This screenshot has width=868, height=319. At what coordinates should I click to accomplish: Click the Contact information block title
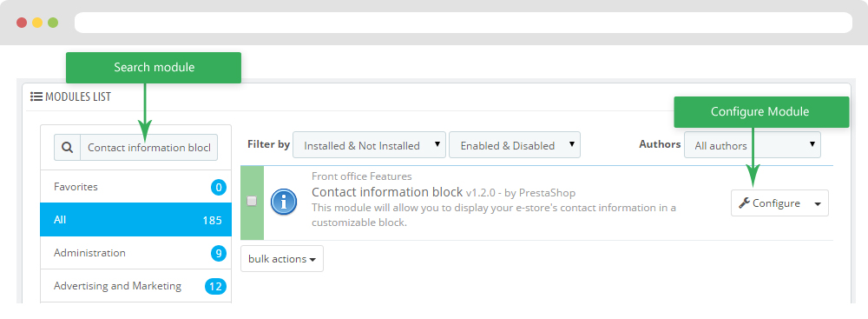tap(387, 192)
